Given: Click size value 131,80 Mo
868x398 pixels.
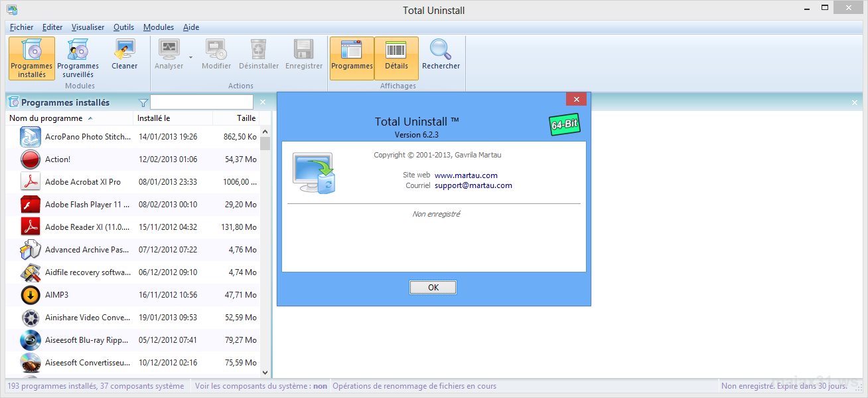Looking at the screenshot, I should pyautogui.click(x=238, y=227).
